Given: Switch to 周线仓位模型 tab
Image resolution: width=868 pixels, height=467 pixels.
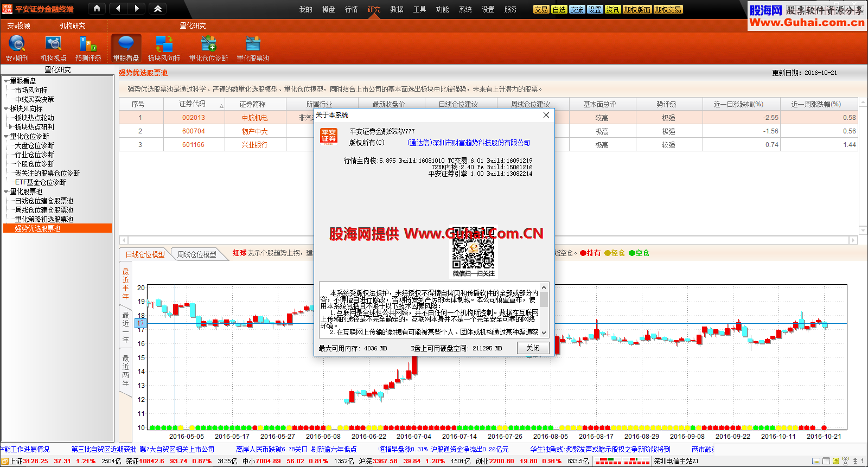Looking at the screenshot, I should click(197, 254).
